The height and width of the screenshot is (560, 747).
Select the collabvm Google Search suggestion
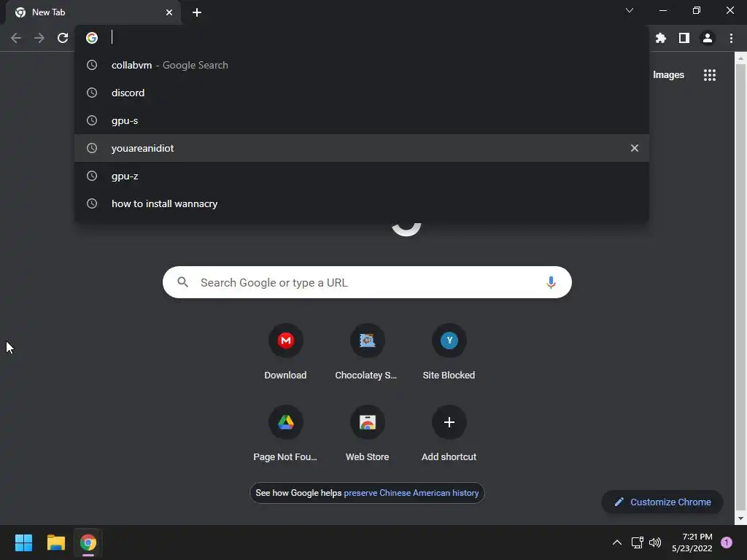click(x=362, y=65)
